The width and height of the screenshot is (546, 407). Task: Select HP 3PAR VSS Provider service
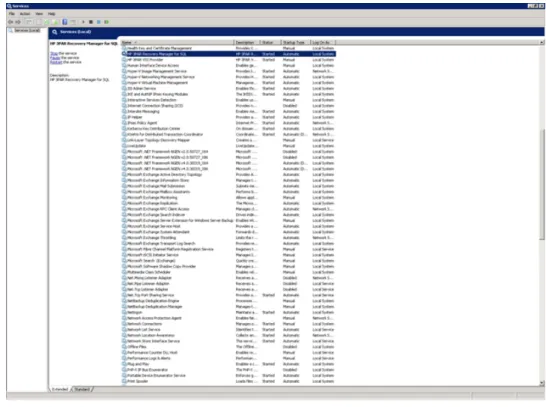click(x=228, y=60)
